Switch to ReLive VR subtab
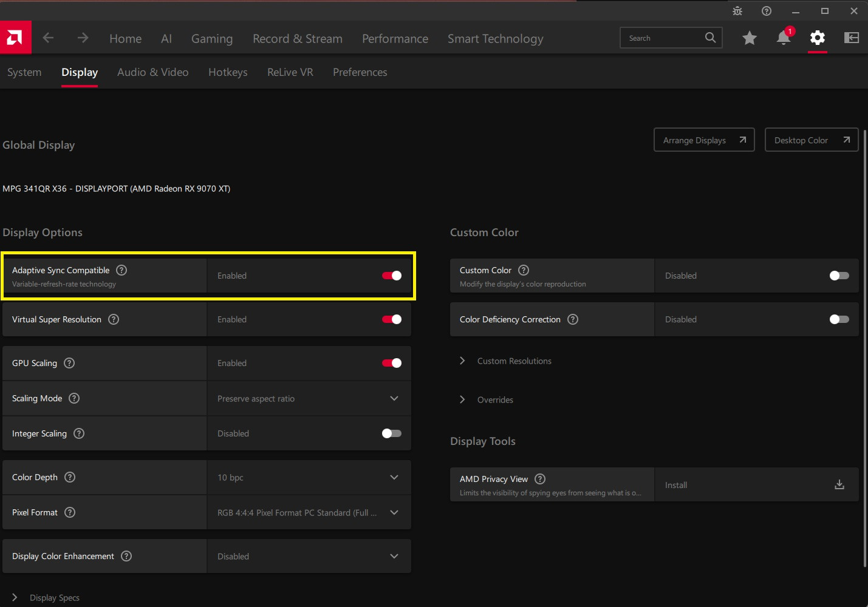 (290, 72)
